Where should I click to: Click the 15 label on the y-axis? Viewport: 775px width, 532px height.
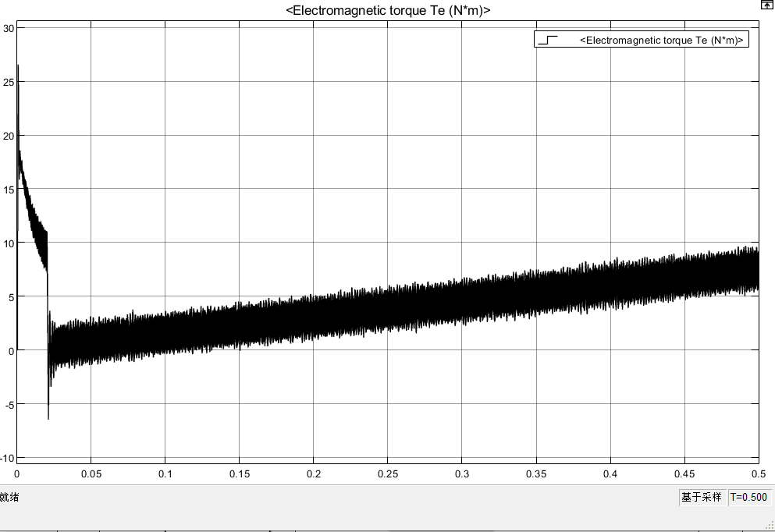[x=9, y=189]
